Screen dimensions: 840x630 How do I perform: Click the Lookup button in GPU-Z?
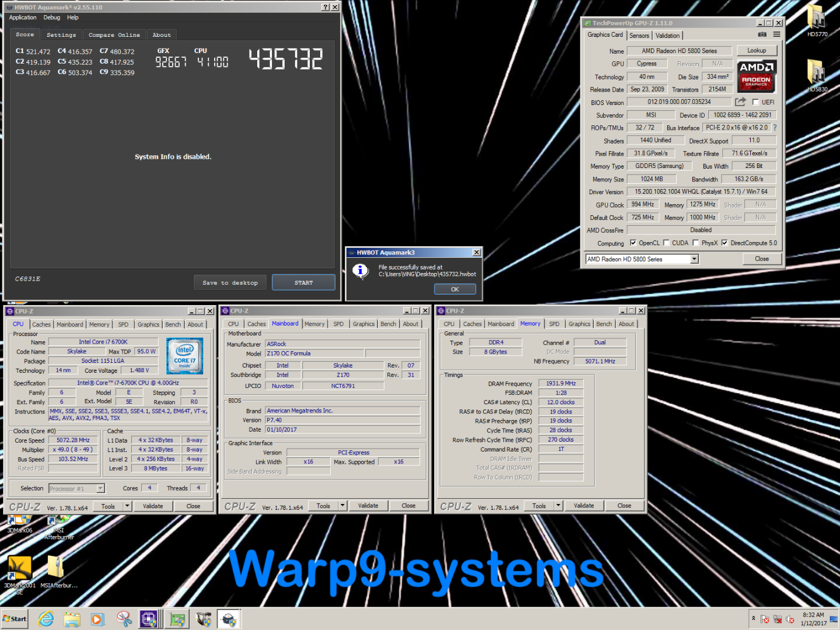click(x=757, y=51)
